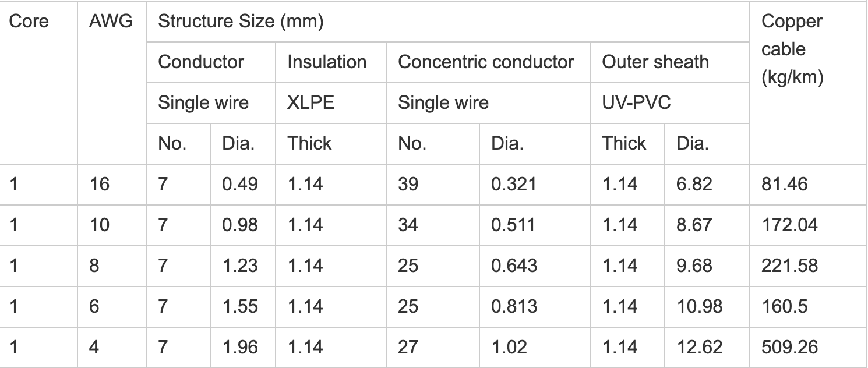Image resolution: width=868 pixels, height=368 pixels.
Task: Select the Structure Size (mm) header cell
Action: [x=241, y=22]
